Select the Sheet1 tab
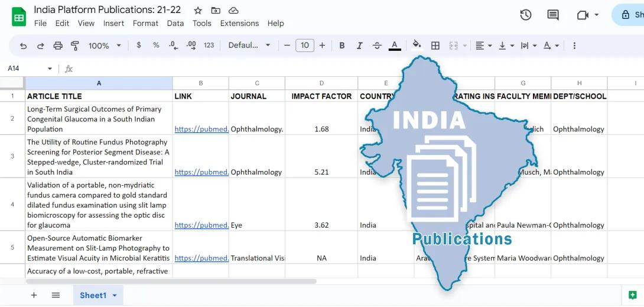Screen dimensions: 644x307 tap(98, 296)
